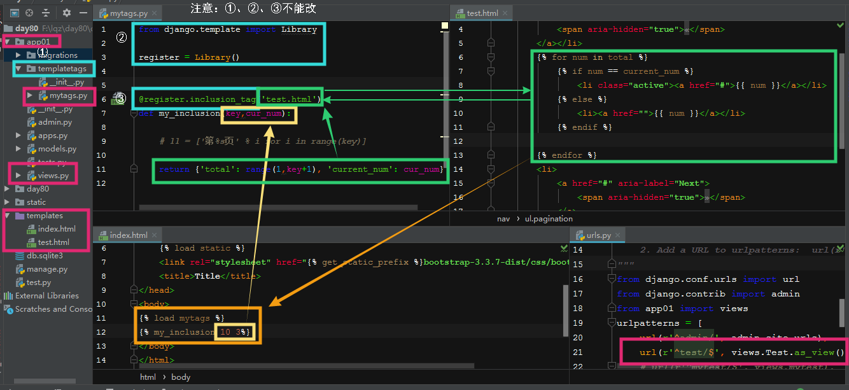The image size is (849, 390).
Task: Place cursor on 'register = Library()' line
Action: point(189,57)
